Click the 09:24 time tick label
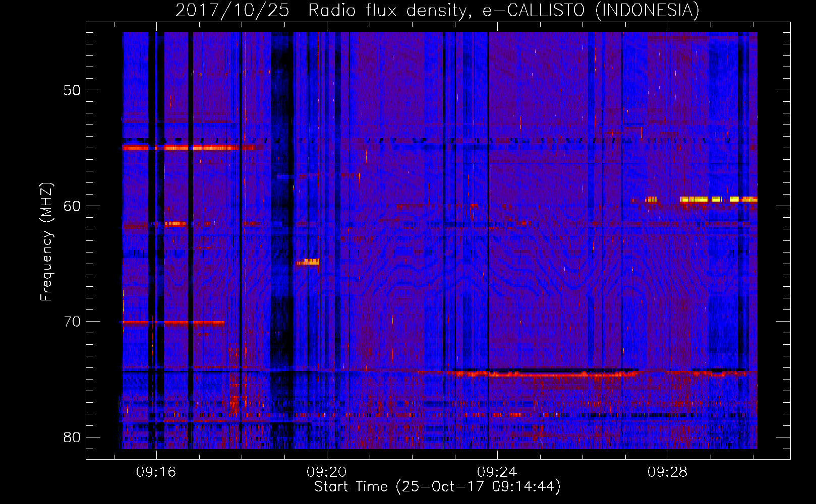The height and width of the screenshot is (504, 816). (x=497, y=472)
